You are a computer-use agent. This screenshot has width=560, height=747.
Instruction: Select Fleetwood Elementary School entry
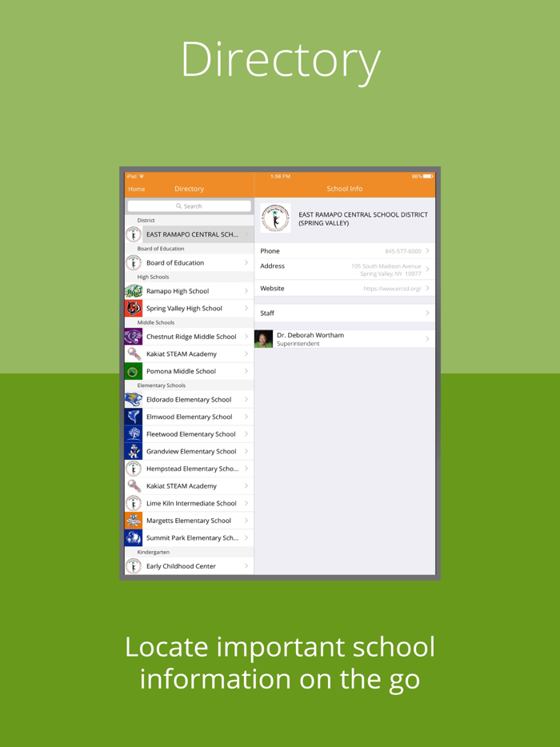tap(190, 434)
